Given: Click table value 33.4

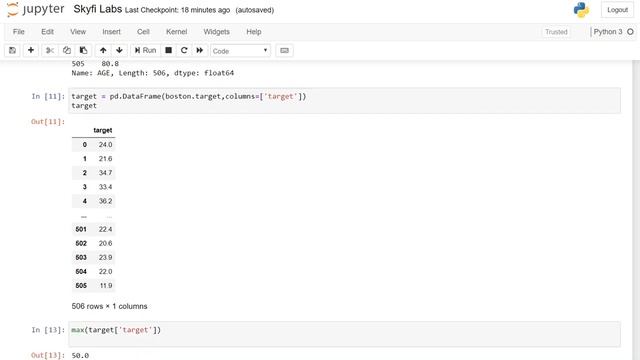Looking at the screenshot, I should tap(105, 187).
